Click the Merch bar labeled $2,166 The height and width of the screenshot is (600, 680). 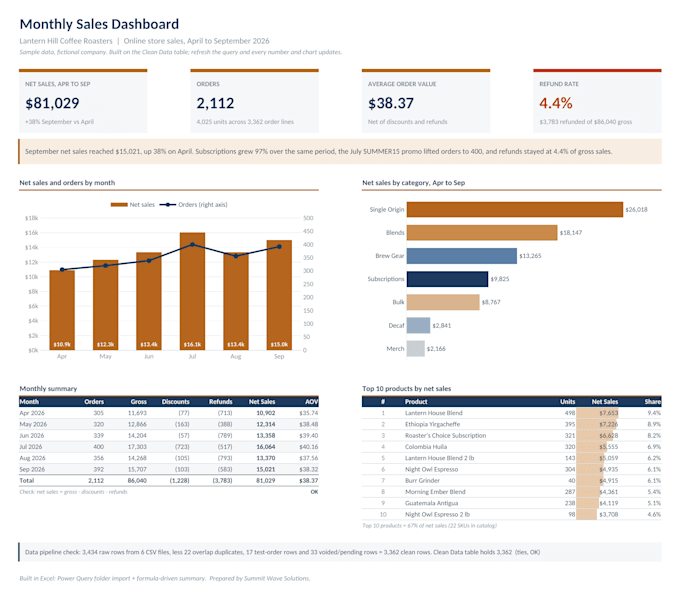click(415, 349)
